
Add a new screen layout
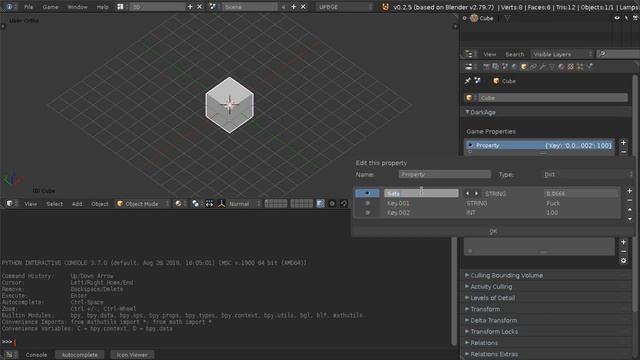[190, 7]
